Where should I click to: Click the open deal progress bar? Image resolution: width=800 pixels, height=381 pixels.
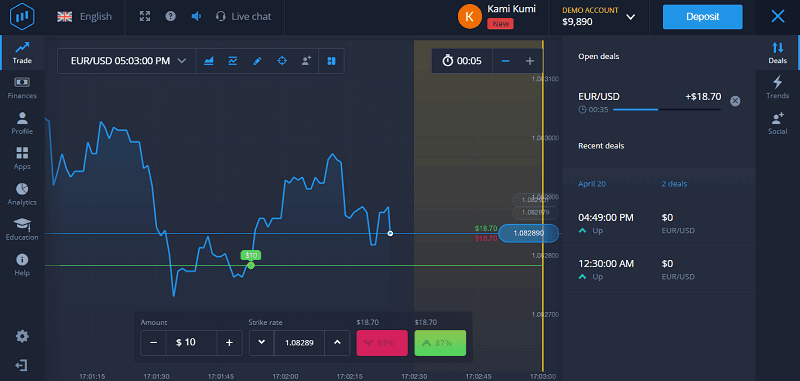click(667, 110)
